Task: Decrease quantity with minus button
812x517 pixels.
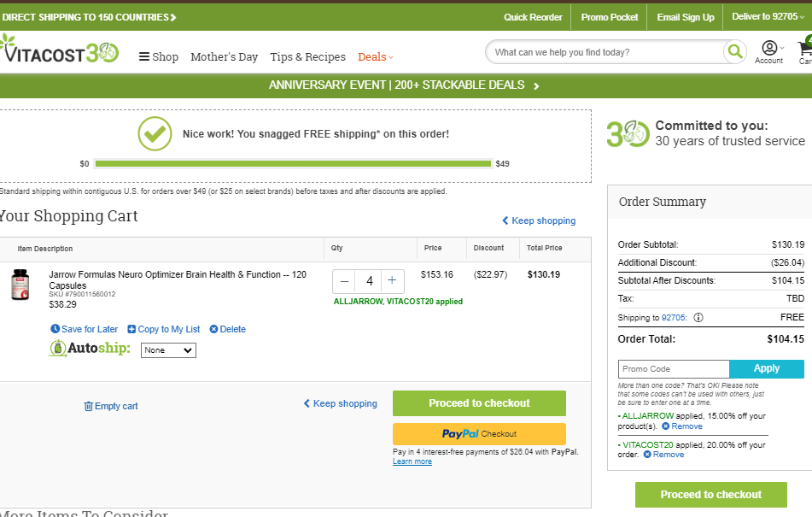Action: tap(344, 281)
